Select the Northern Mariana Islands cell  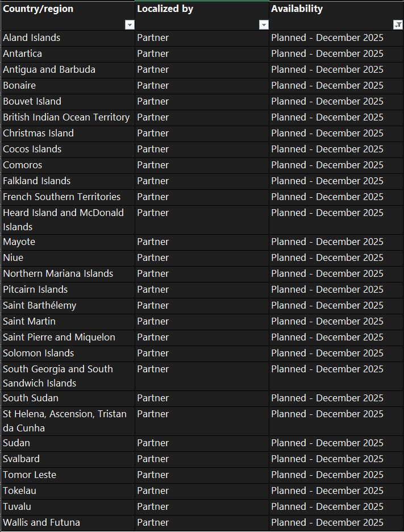(58, 274)
